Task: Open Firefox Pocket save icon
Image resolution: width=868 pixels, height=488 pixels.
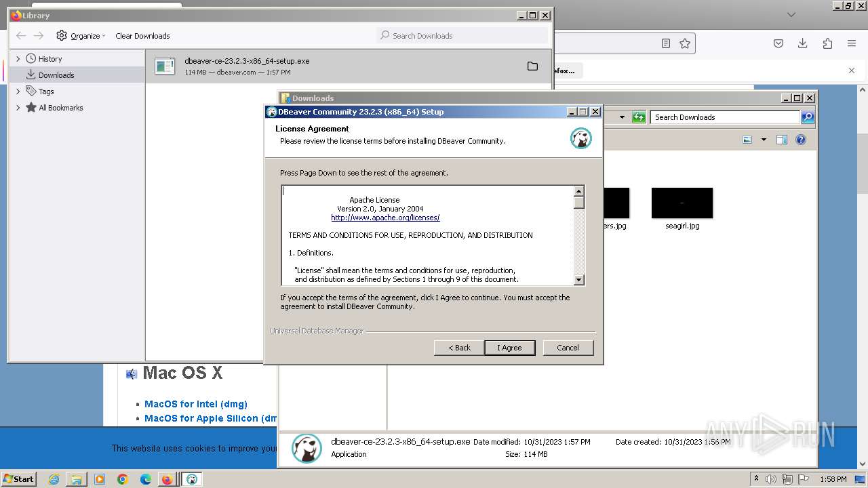Action: [778, 43]
